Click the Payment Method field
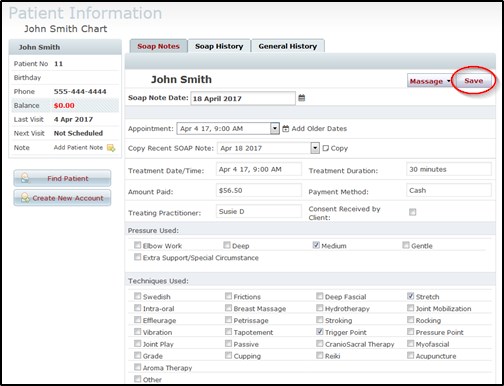The image size is (504, 386). 449,190
